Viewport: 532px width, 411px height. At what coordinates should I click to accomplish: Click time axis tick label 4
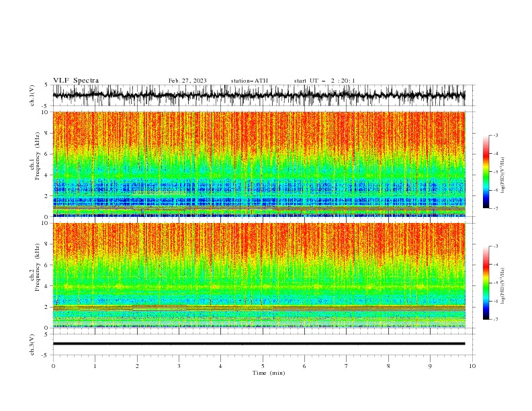220,366
